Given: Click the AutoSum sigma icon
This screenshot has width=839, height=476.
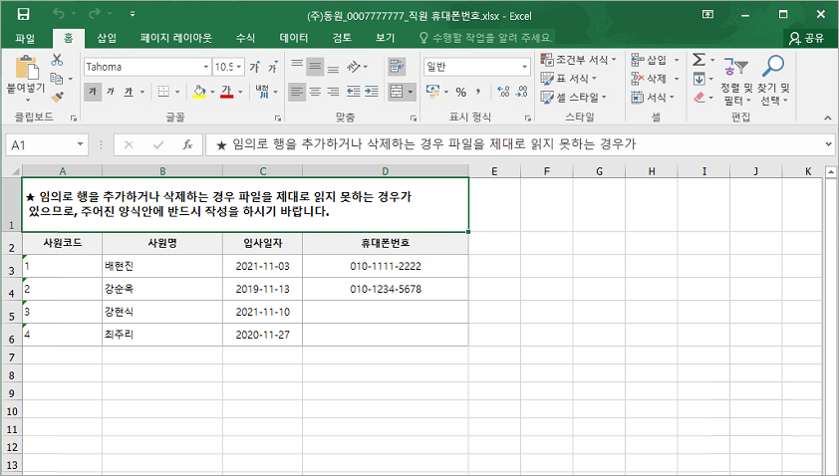Looking at the screenshot, I should (x=699, y=59).
